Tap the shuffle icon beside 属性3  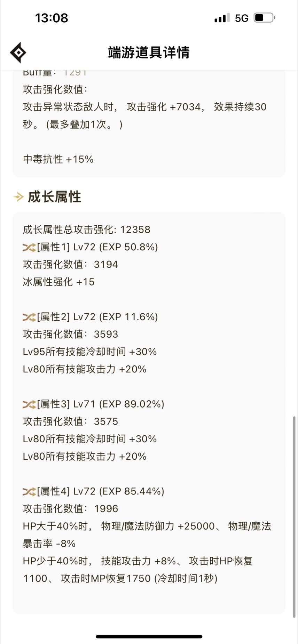[x=29, y=405]
